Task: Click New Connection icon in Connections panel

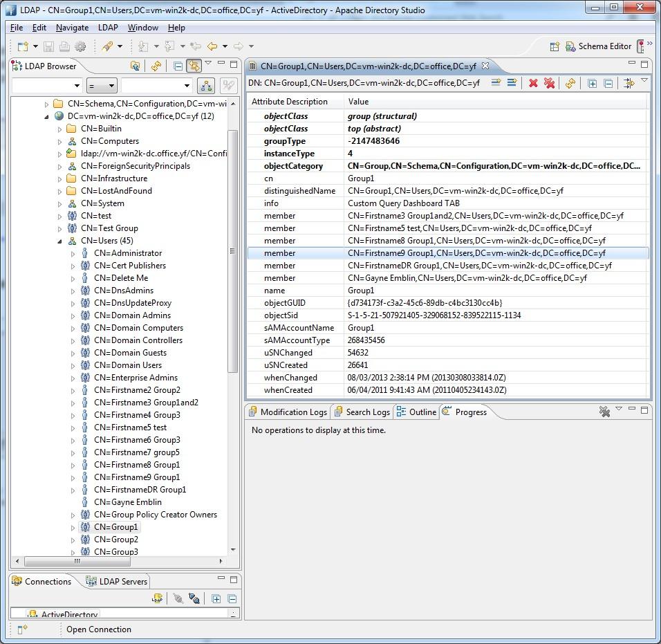Action: click(x=157, y=599)
